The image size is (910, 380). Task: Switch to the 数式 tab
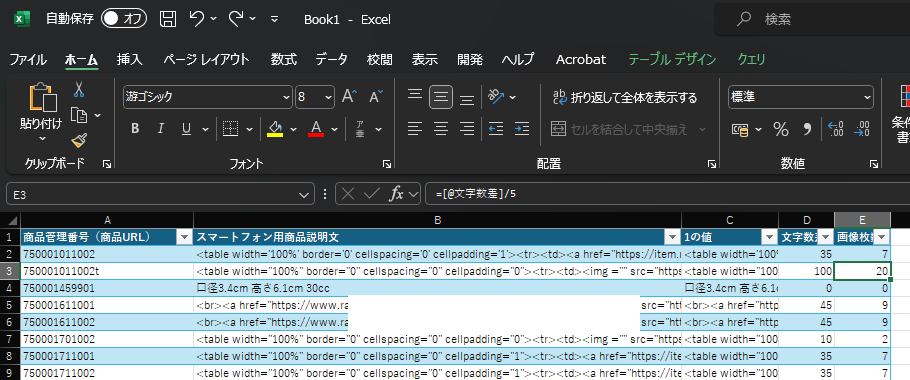(x=284, y=59)
